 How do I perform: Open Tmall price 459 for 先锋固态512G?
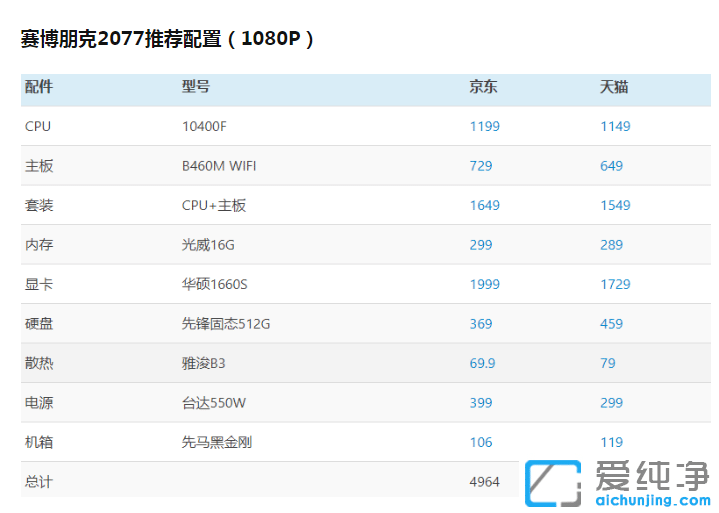pos(611,324)
